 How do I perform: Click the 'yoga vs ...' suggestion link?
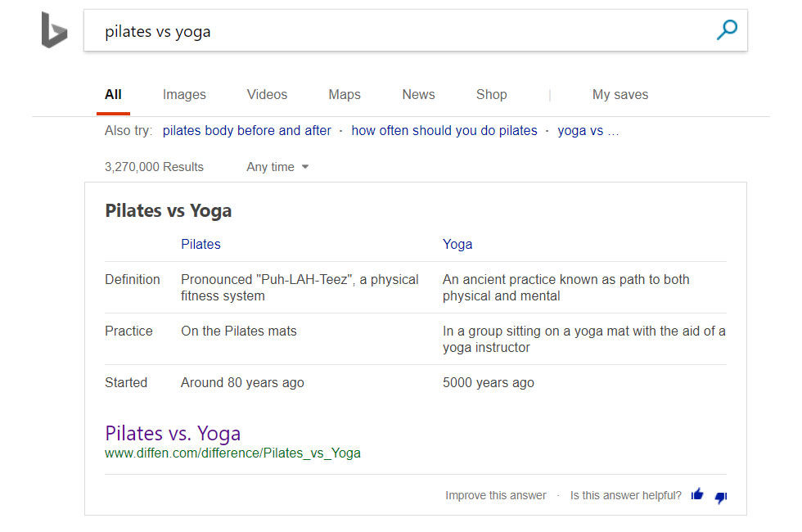point(588,131)
